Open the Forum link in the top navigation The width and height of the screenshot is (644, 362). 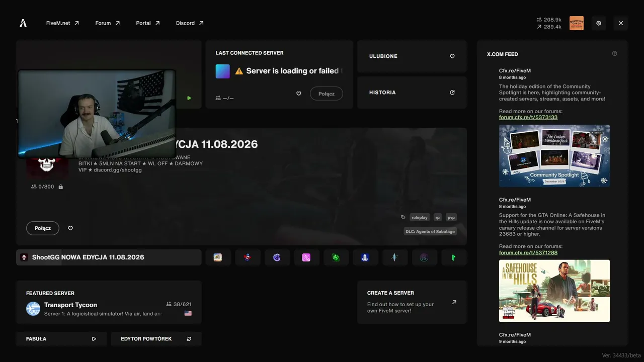coord(108,23)
